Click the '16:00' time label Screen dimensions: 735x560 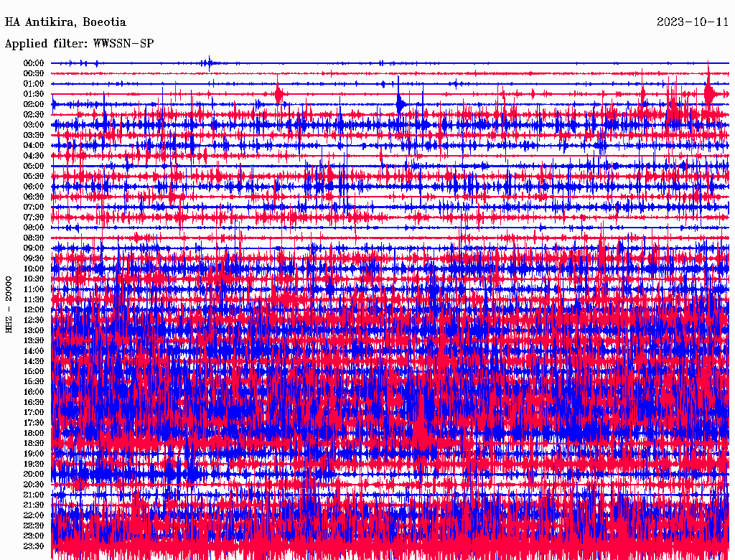(34, 391)
